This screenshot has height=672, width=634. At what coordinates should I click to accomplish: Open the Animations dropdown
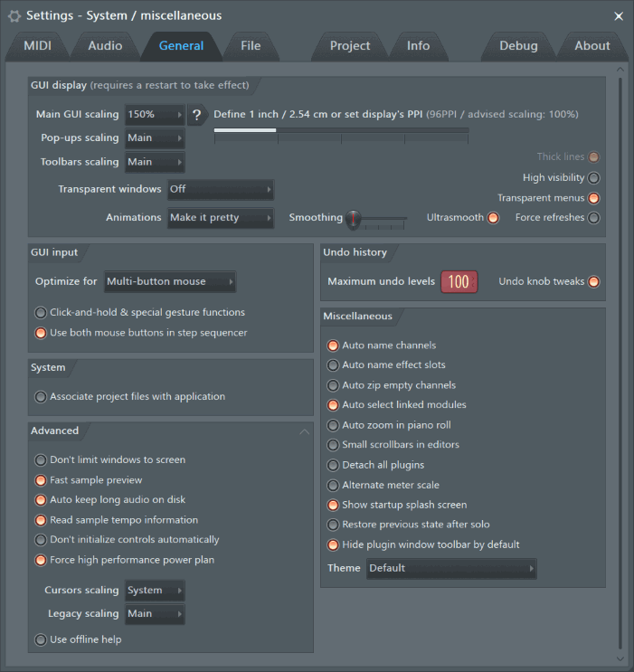point(221,218)
